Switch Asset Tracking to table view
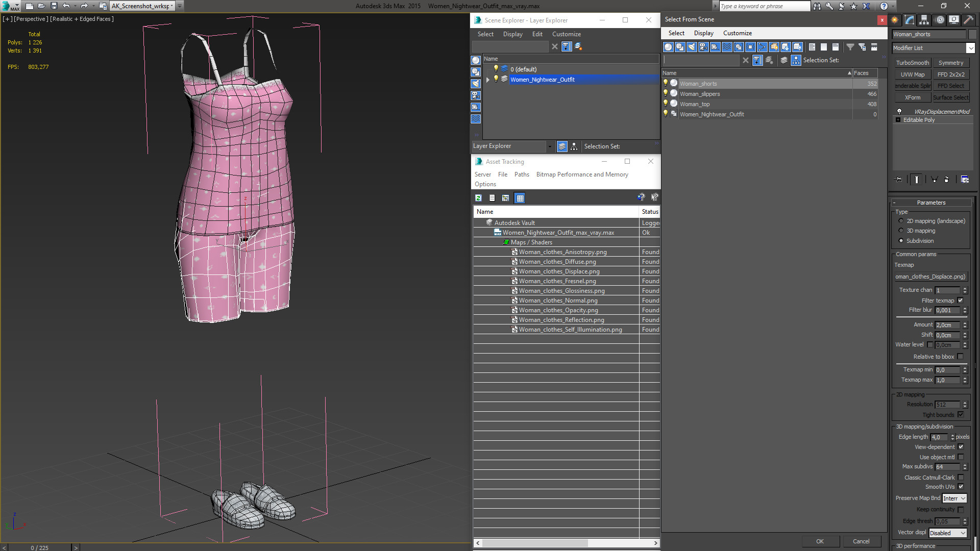 (520, 198)
